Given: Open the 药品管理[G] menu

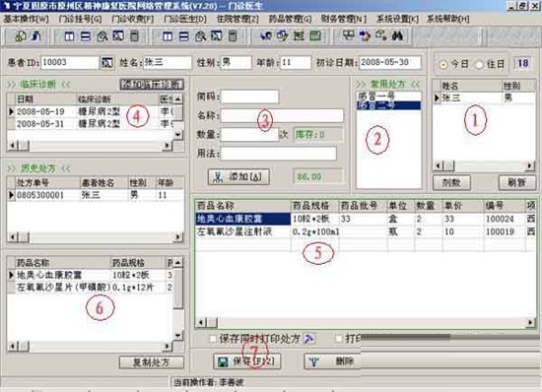Looking at the screenshot, I should tap(290, 19).
